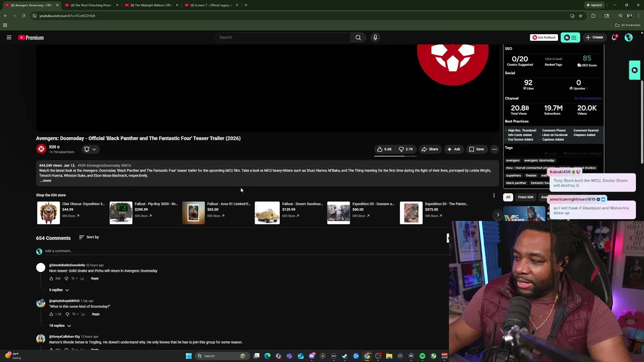This screenshot has width=644, height=362.
Task: Dislike the video with 2.7K dislikes
Action: point(406,149)
